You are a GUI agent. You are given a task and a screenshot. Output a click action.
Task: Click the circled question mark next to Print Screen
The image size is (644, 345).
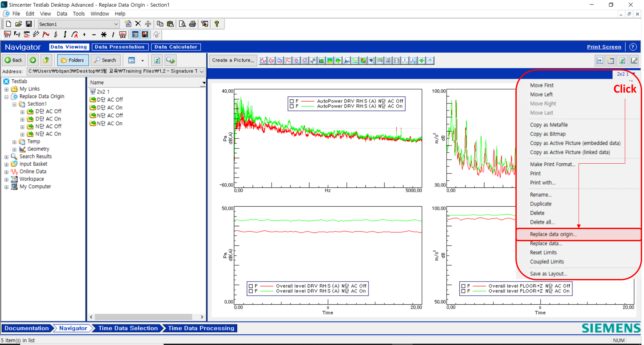pos(633,47)
